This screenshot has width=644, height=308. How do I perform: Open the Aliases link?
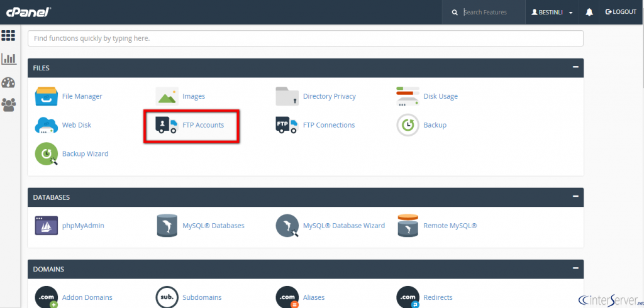314,298
